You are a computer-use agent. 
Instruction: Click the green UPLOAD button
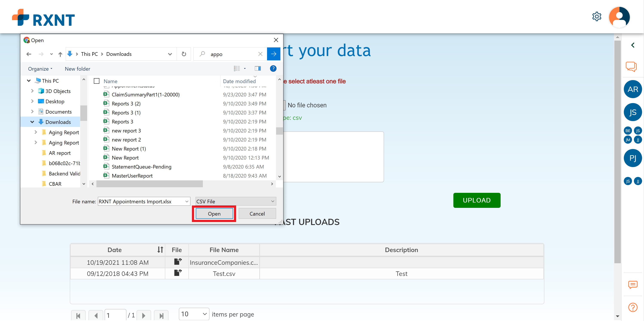(477, 200)
